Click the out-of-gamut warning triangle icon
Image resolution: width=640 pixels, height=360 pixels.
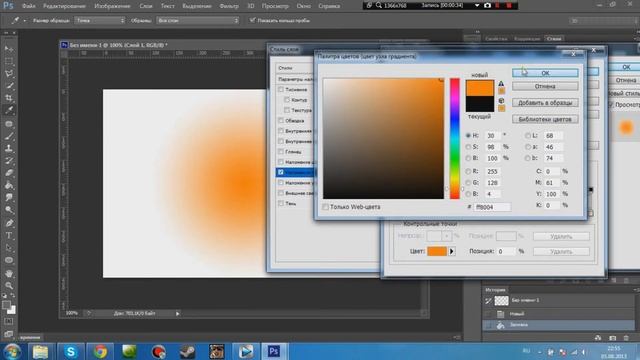(x=501, y=83)
